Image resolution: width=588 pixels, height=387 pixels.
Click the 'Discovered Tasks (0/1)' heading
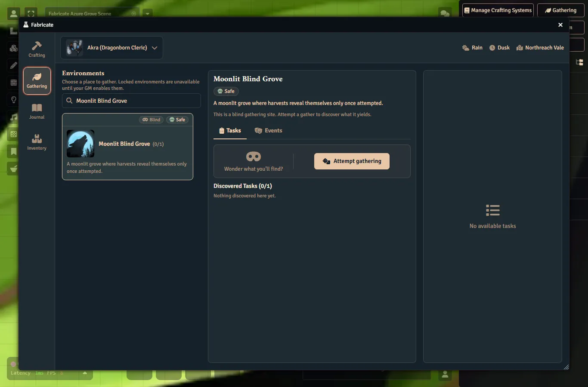[243, 186]
